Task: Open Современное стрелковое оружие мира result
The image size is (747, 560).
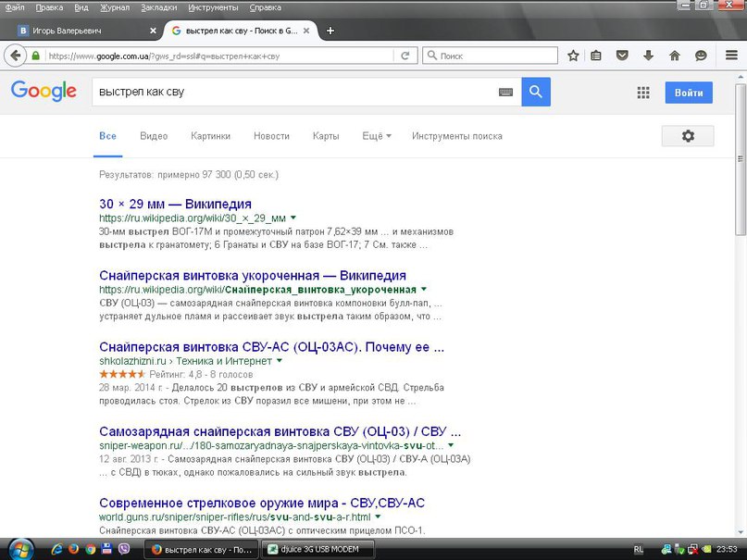Action: point(262,503)
